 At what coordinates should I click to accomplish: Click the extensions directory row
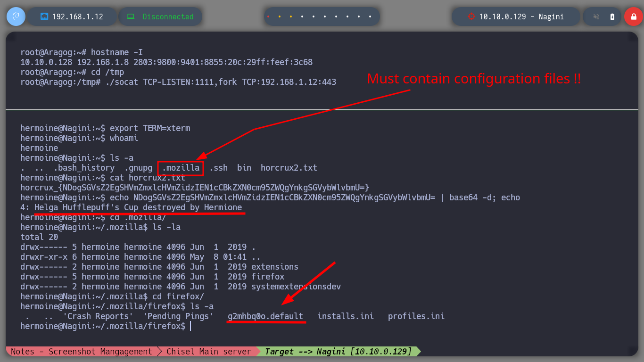tap(159, 267)
